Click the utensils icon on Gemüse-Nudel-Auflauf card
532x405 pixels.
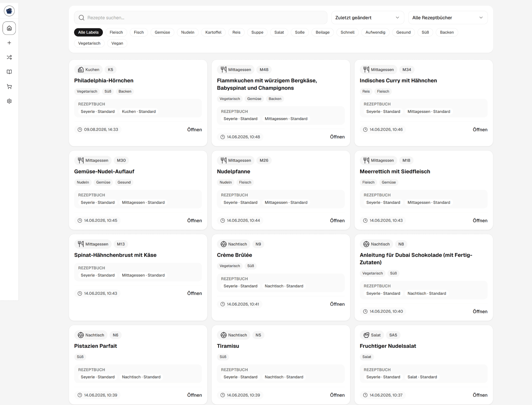[81, 160]
